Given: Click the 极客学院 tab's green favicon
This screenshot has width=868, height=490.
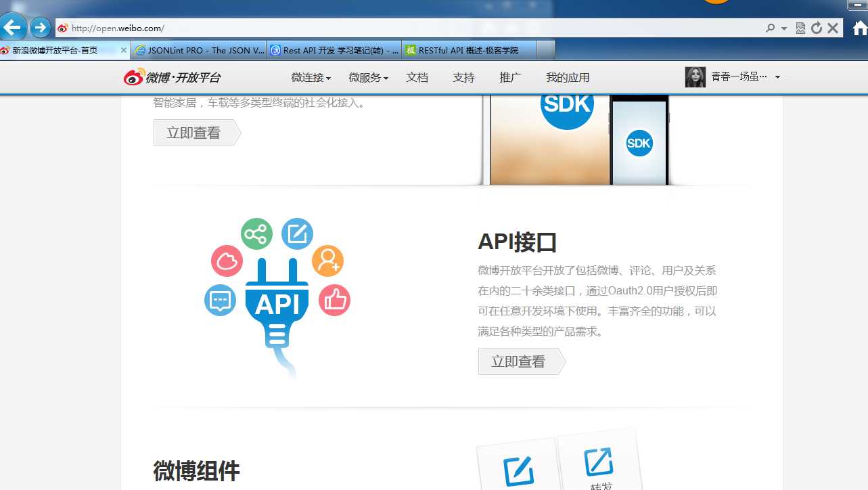Looking at the screenshot, I should [x=411, y=51].
